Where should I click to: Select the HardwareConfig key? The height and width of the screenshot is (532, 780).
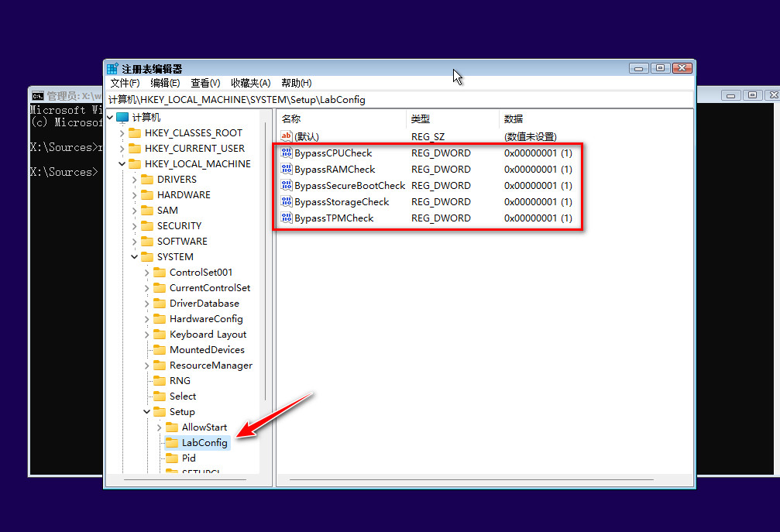click(206, 319)
